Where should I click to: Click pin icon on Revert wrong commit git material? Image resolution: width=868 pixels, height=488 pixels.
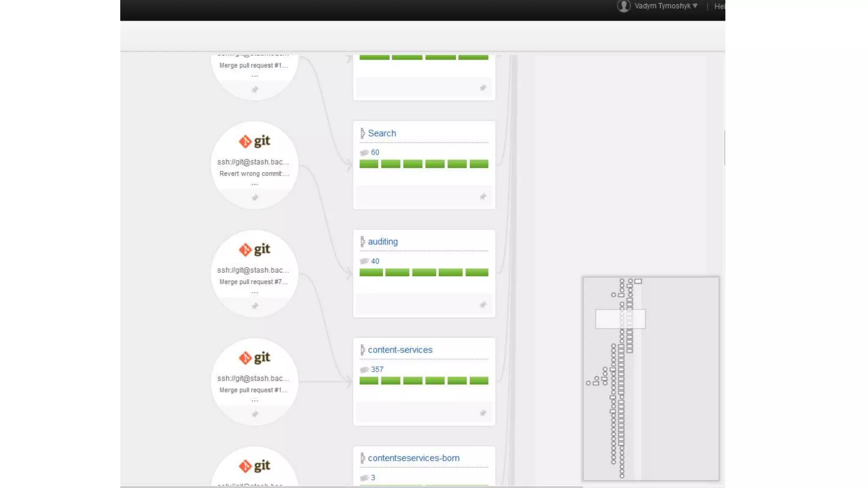click(x=255, y=198)
